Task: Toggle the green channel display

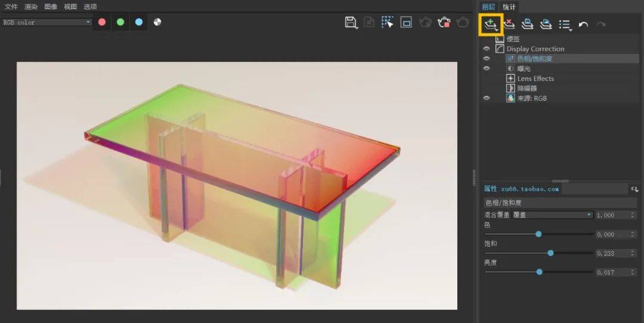Action: pos(120,22)
